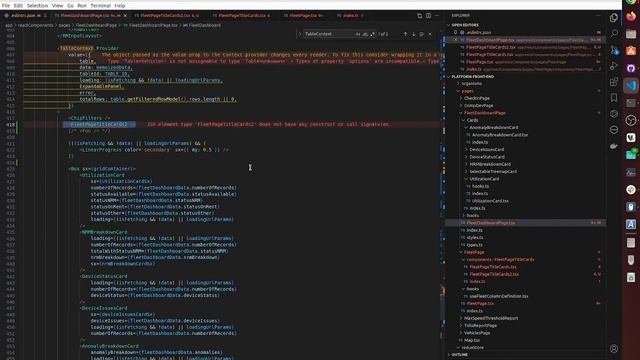The width and height of the screenshot is (640, 360).
Task: Expand the DeviceIssuesCard folder
Action: [487, 150]
